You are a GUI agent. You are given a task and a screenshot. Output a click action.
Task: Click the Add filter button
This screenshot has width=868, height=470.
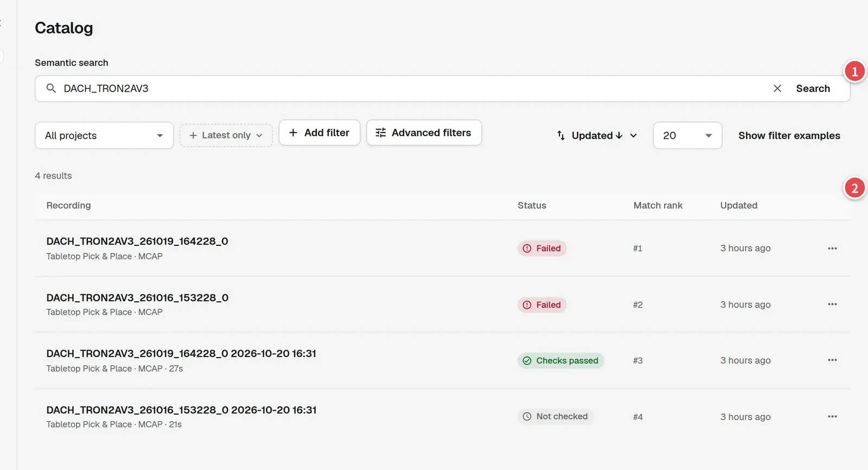click(x=320, y=132)
